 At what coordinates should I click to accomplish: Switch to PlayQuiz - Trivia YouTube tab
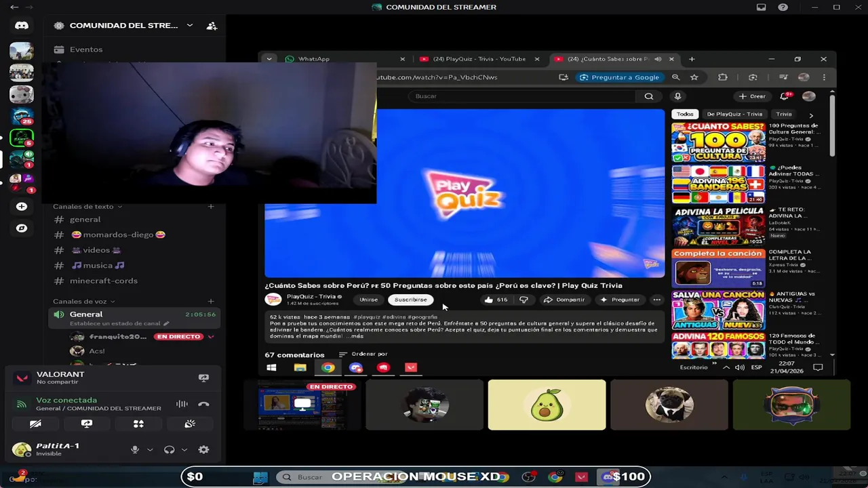(x=479, y=59)
